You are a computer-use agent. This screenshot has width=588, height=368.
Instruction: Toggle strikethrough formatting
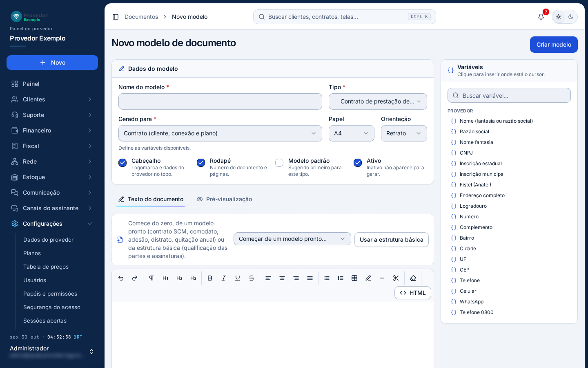point(252,278)
